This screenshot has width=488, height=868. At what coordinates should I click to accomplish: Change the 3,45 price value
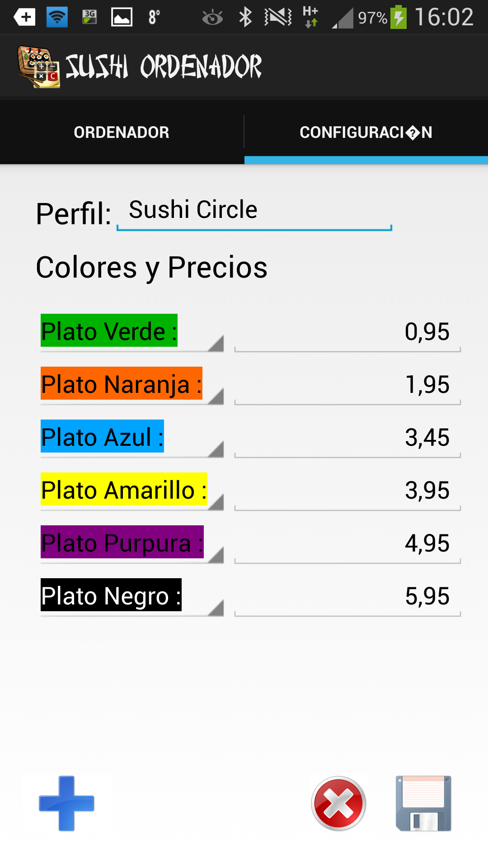point(347,438)
